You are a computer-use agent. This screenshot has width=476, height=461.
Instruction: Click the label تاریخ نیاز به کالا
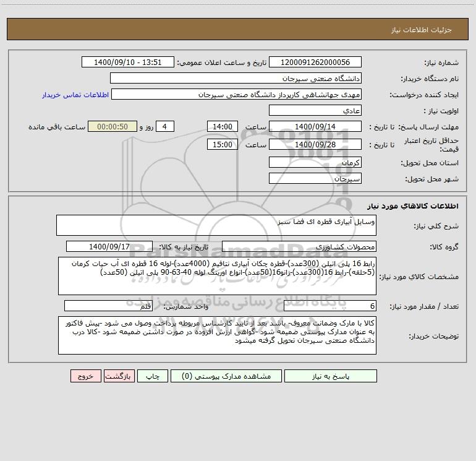(184, 247)
